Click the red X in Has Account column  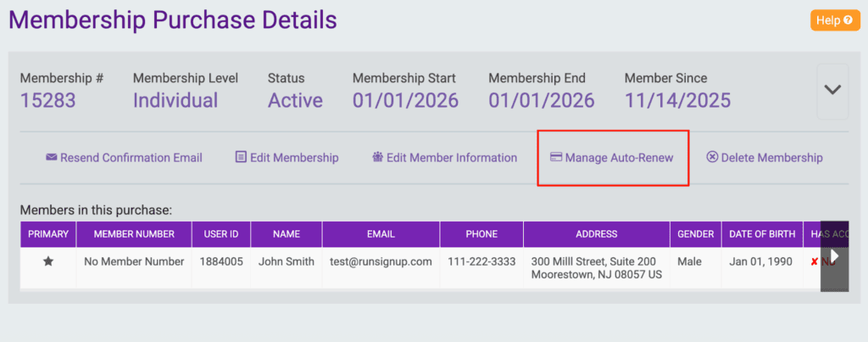[x=815, y=262]
